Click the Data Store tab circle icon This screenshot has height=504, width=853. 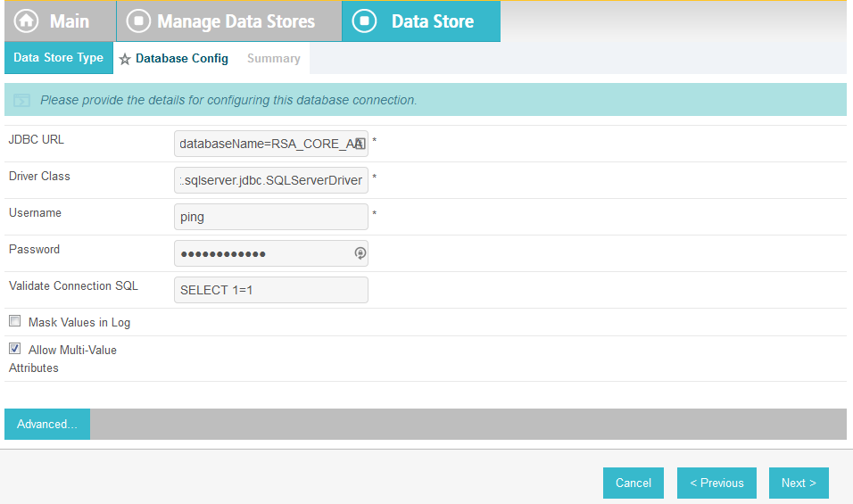[x=364, y=21]
